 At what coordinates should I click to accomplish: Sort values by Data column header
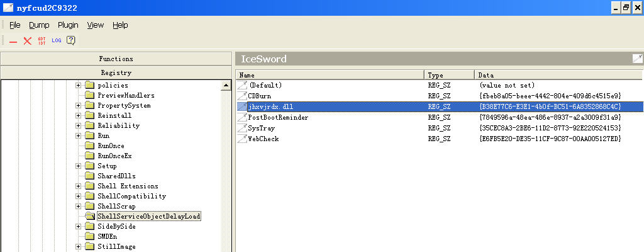coord(558,75)
